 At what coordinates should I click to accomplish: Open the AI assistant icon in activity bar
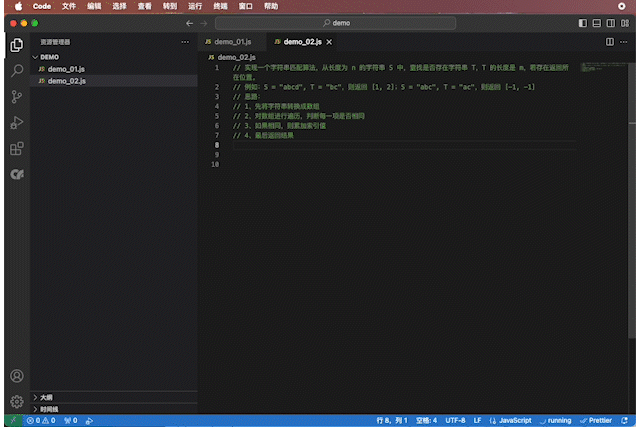(x=17, y=174)
